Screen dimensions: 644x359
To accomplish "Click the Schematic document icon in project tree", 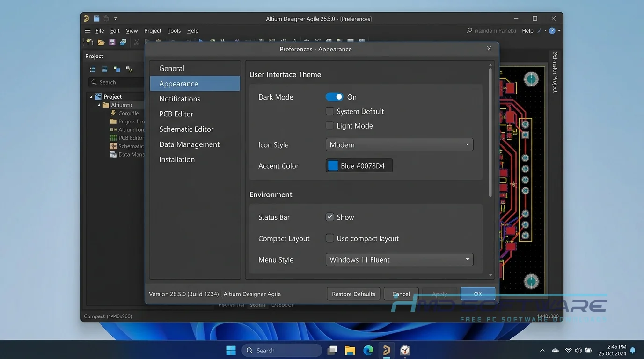I will point(113,146).
